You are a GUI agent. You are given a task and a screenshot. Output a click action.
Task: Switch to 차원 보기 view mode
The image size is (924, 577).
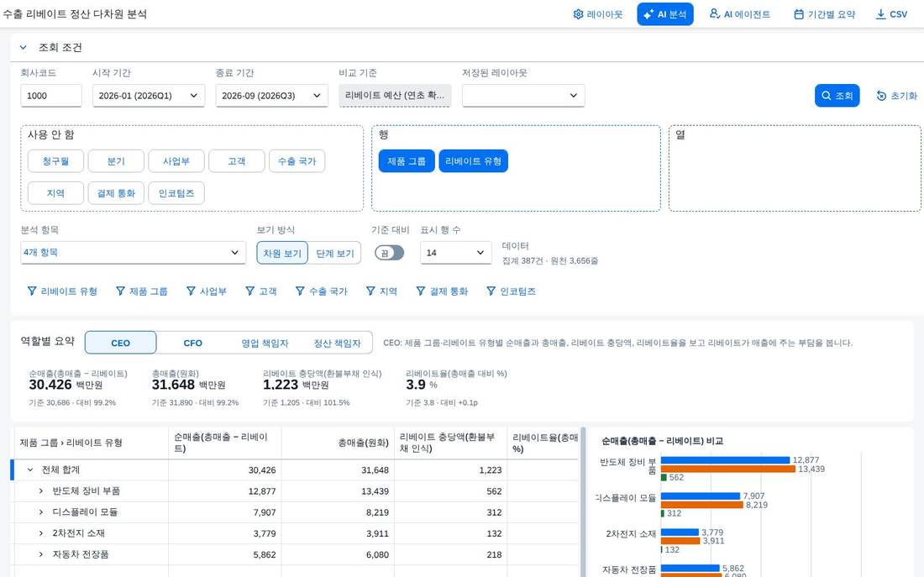[x=282, y=253]
